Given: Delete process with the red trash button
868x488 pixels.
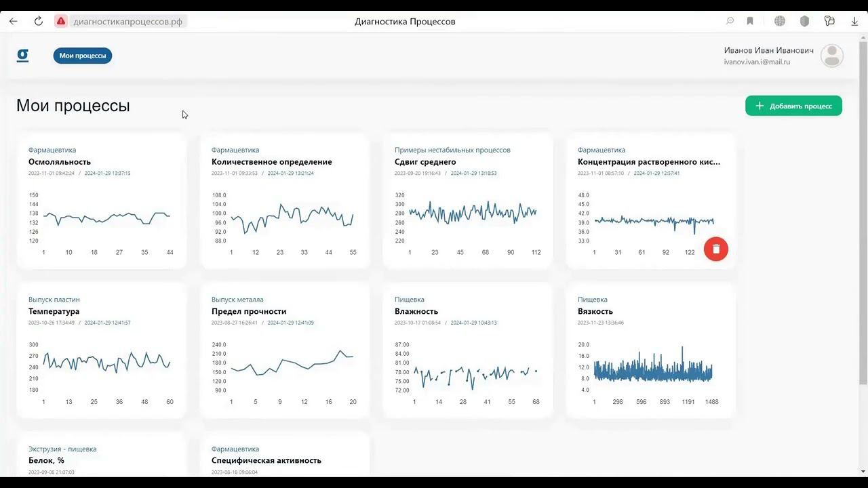Looking at the screenshot, I should pyautogui.click(x=716, y=249).
